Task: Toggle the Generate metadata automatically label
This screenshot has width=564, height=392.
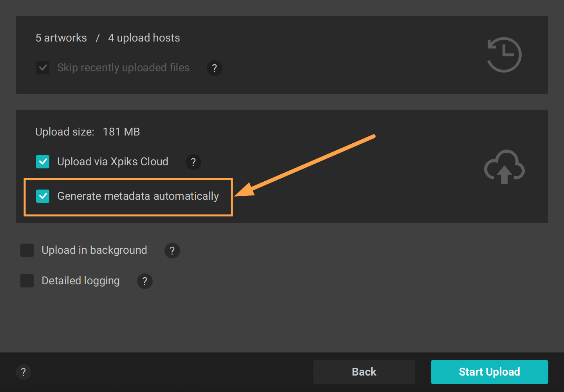Action: [x=138, y=196]
